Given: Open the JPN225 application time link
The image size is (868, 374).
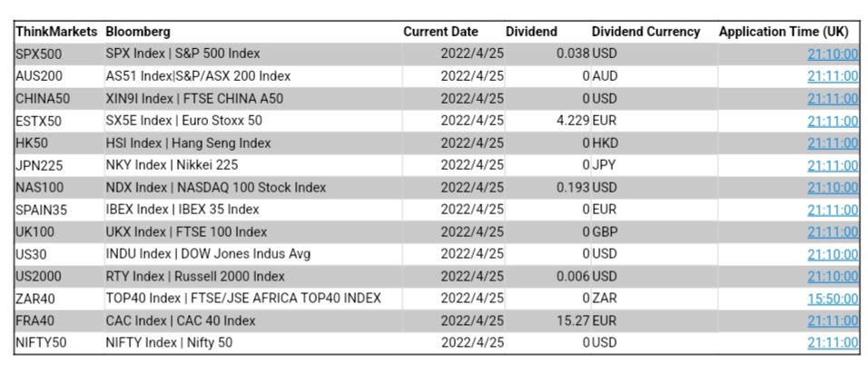Looking at the screenshot, I should point(832,165).
